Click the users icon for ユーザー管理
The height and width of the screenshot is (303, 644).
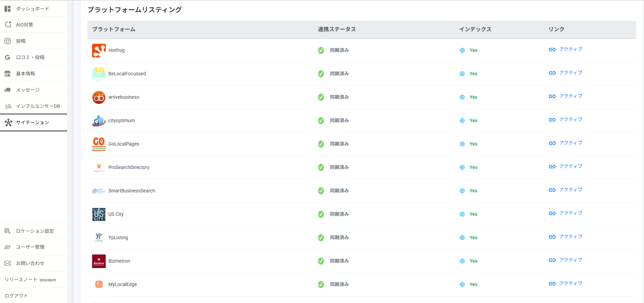[7, 247]
